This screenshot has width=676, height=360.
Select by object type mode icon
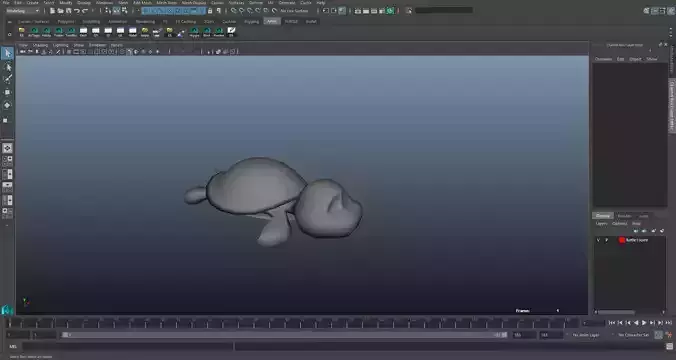click(x=116, y=11)
